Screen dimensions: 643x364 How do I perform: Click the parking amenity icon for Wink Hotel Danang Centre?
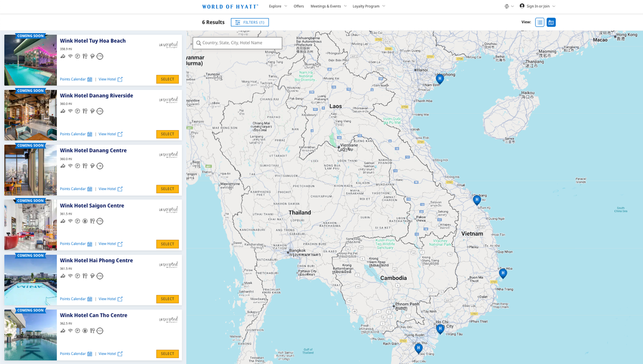click(78, 165)
